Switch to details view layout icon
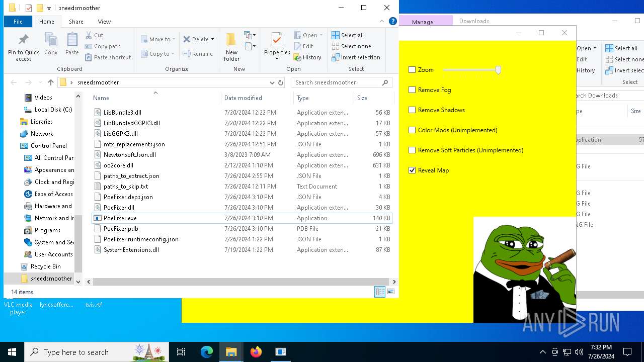The width and height of the screenshot is (644, 362). coord(380,292)
